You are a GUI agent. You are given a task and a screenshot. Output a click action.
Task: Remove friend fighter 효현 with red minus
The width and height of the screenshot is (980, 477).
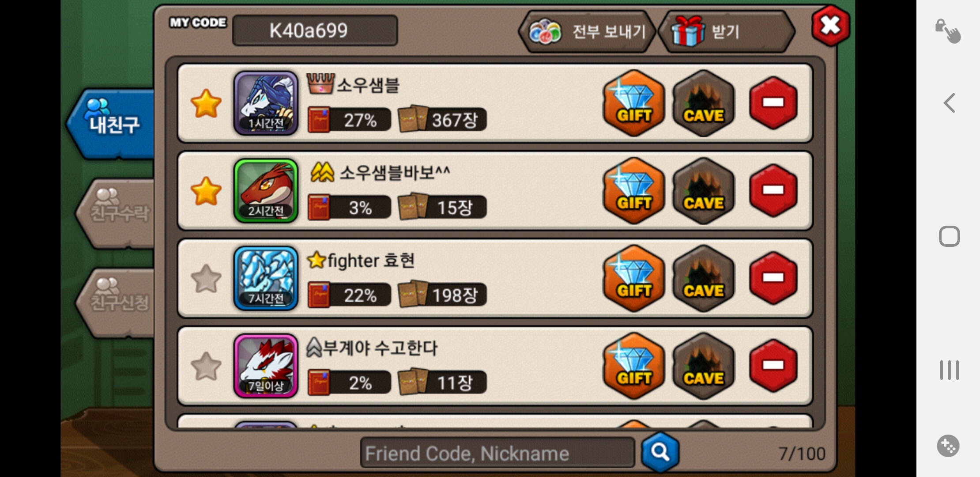(x=773, y=278)
